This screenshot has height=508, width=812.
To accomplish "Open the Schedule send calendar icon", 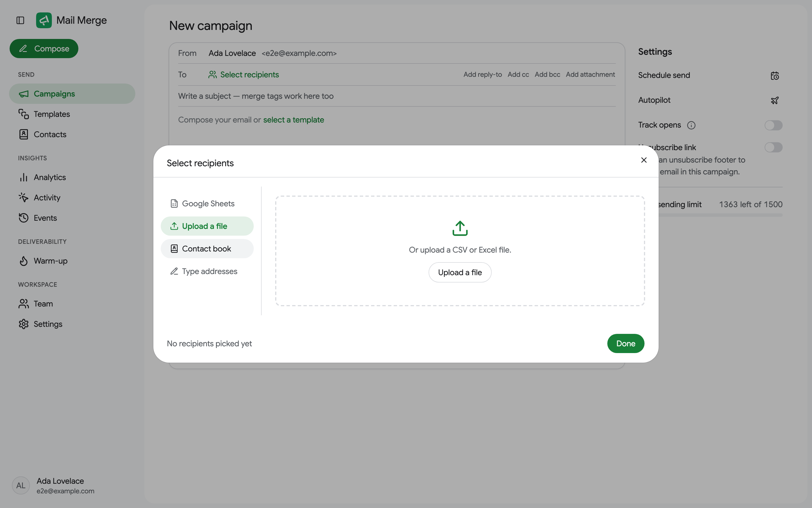I will tap(775, 76).
